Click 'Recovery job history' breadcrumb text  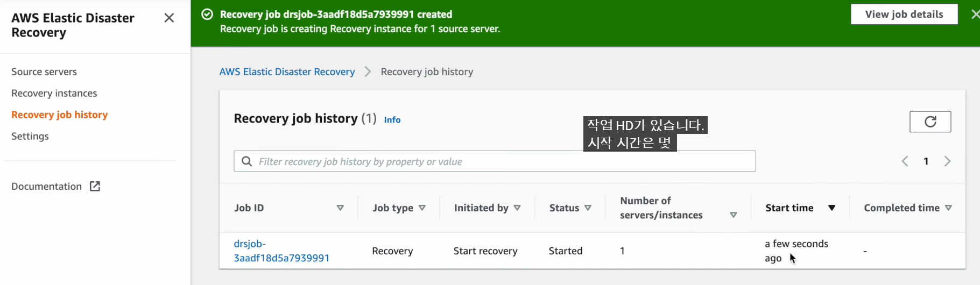tap(427, 72)
